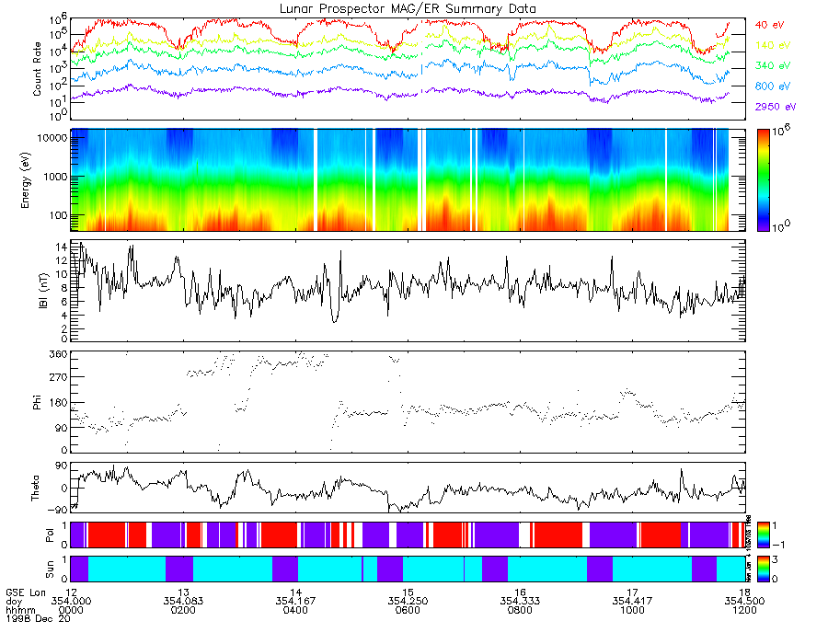The width and height of the screenshot is (828, 644).
Task: Click GSE Lon value '17'
Action: coord(633,592)
